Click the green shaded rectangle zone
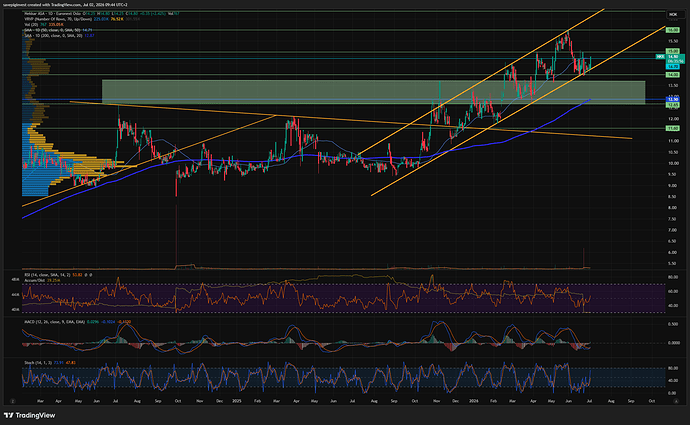690x425 pixels. [374, 92]
